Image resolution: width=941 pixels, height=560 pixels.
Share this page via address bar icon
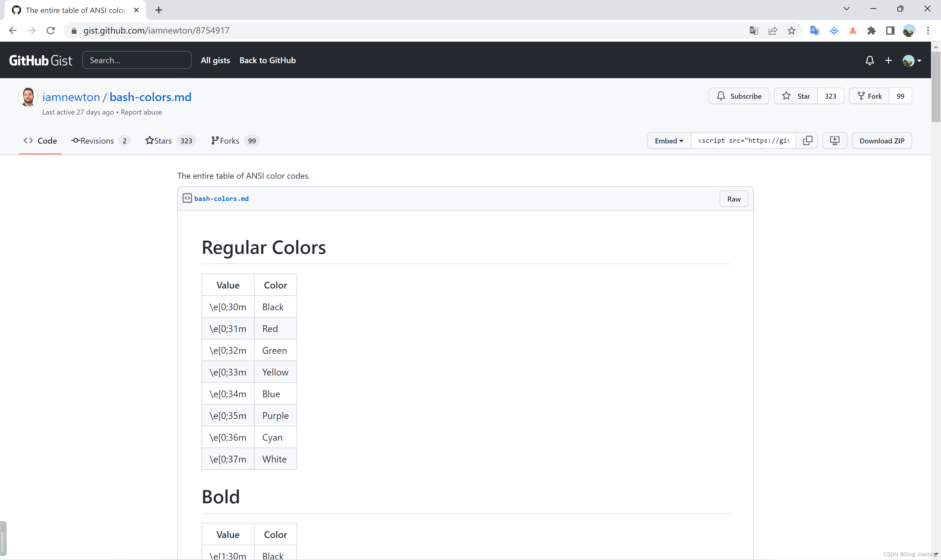point(773,31)
